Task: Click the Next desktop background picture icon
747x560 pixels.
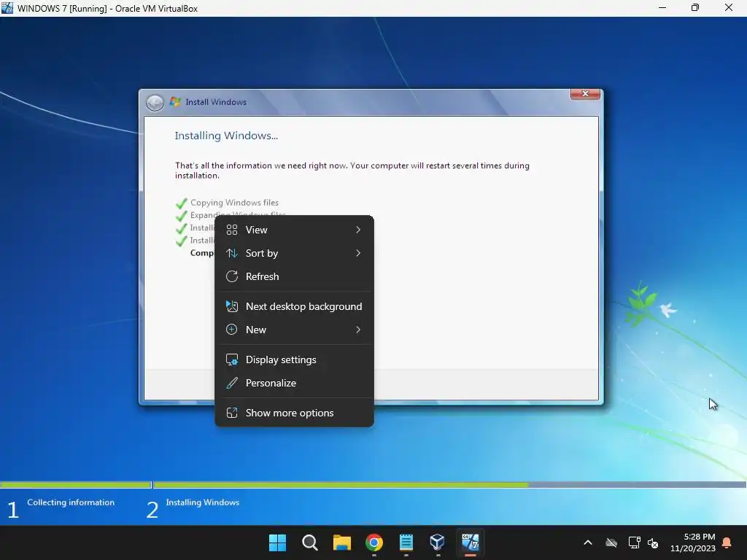Action: pos(232,307)
